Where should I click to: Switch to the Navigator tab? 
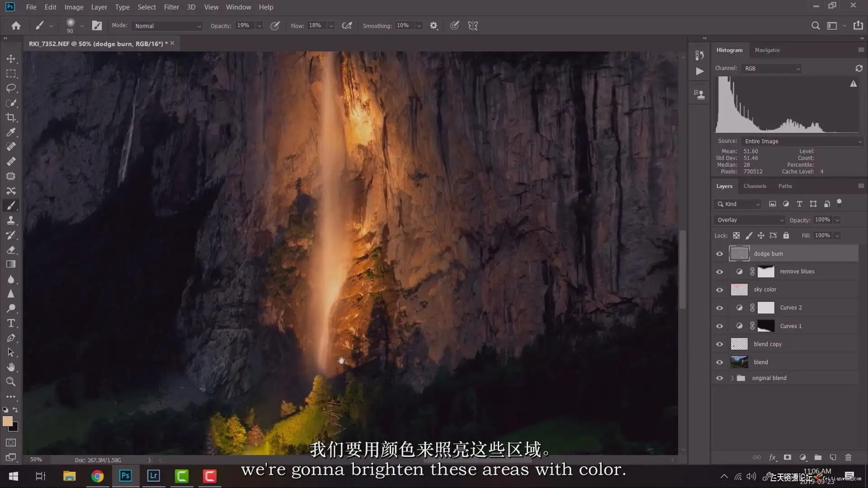click(x=767, y=50)
